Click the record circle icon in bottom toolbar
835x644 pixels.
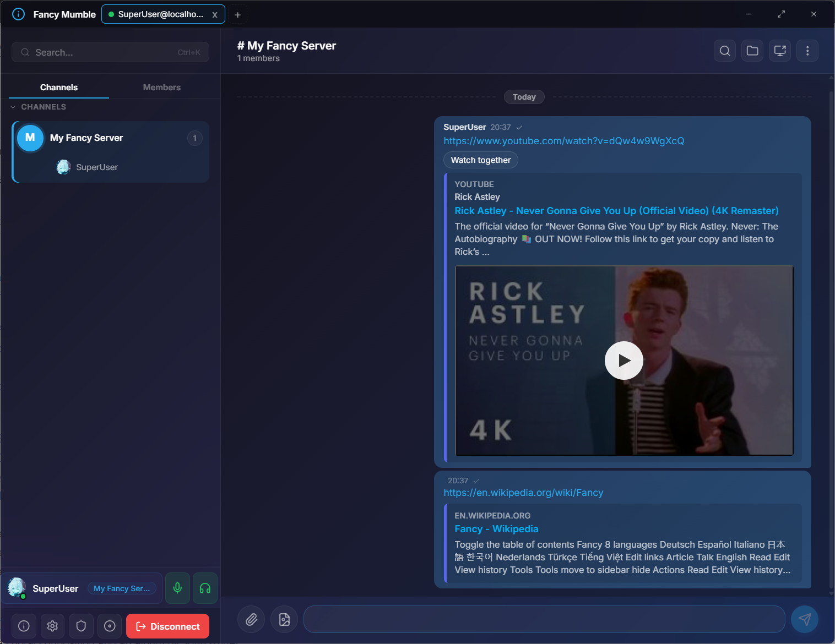110,626
